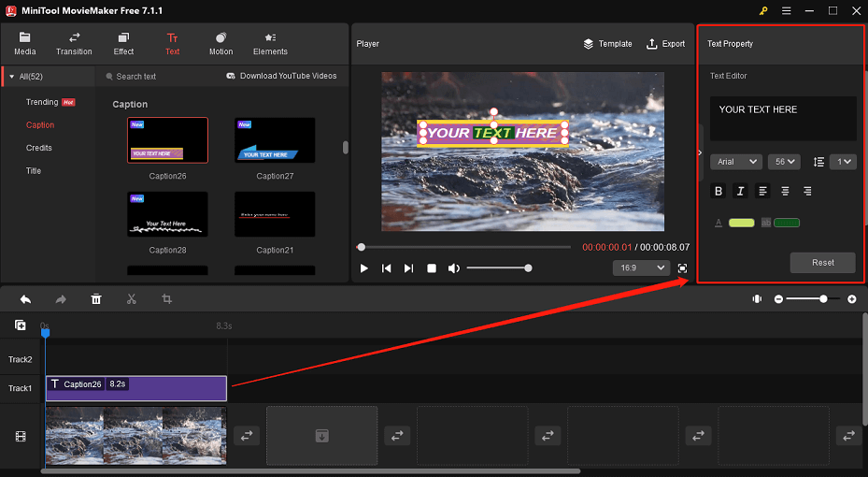Click the timeline horizontal scrollbar
Screen dimensions: 868x477
point(310,471)
